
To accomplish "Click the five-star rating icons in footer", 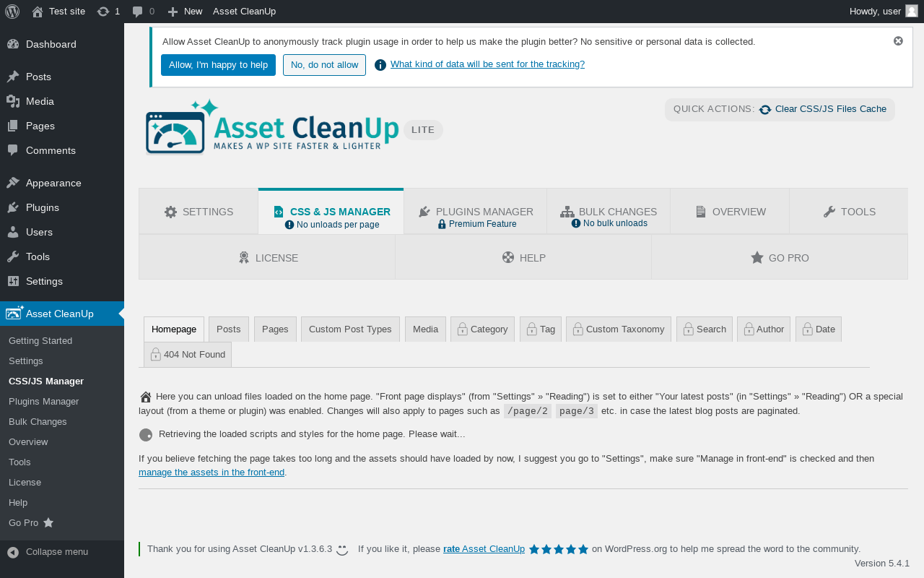I will pyautogui.click(x=559, y=549).
